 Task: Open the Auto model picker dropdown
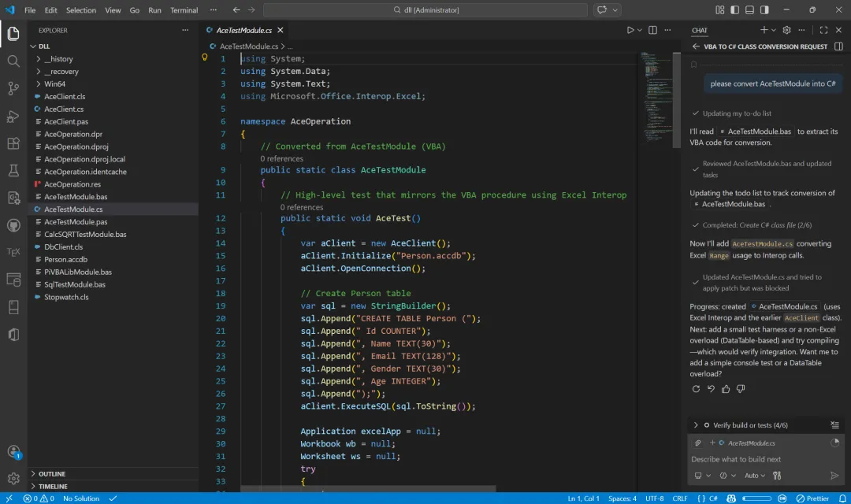(754, 476)
